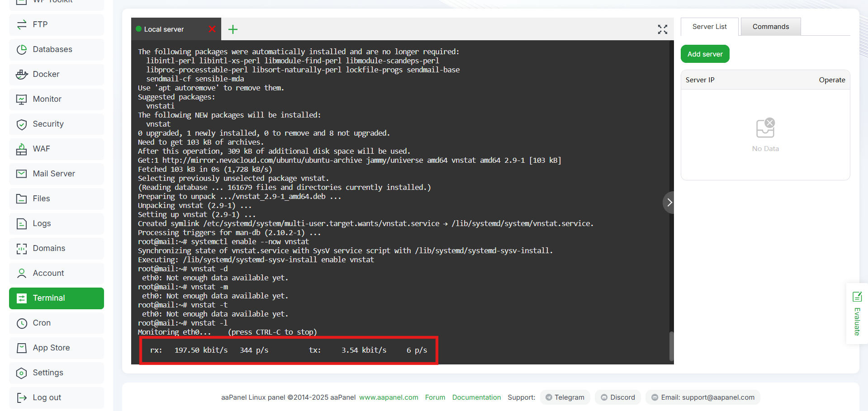The height and width of the screenshot is (411, 868).
Task: Click the Account person icon
Action: pyautogui.click(x=22, y=273)
